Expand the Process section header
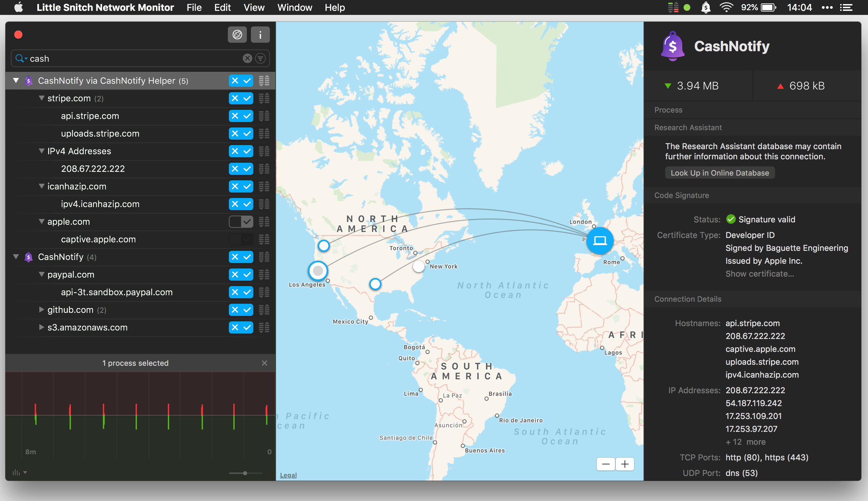Image resolution: width=868 pixels, height=501 pixels. (x=752, y=110)
